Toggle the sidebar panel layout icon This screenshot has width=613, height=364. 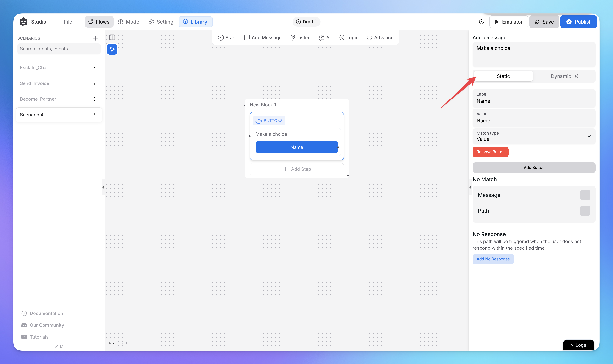pyautogui.click(x=112, y=37)
